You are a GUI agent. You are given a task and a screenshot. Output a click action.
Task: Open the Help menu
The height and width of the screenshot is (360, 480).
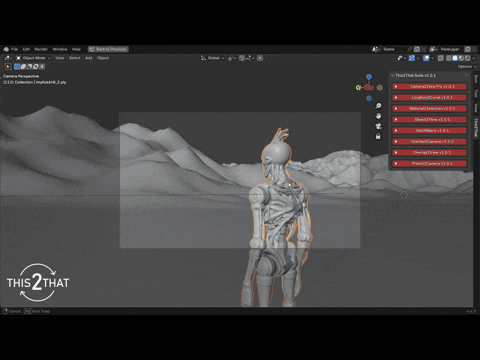tap(76, 49)
